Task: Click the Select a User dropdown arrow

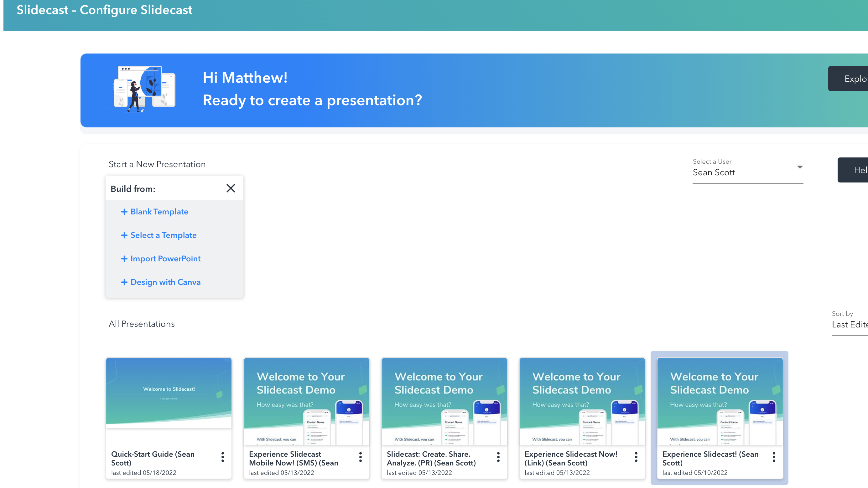Action: click(x=800, y=167)
